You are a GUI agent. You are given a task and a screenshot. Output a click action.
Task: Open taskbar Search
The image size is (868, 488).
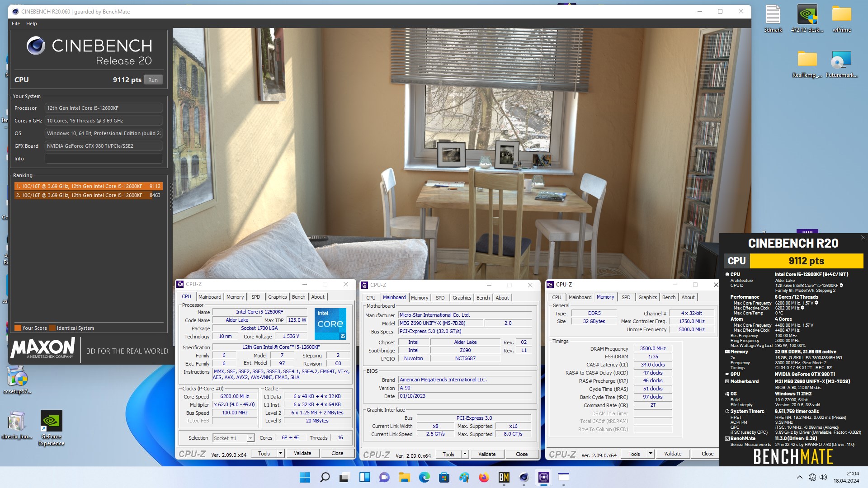tap(325, 477)
